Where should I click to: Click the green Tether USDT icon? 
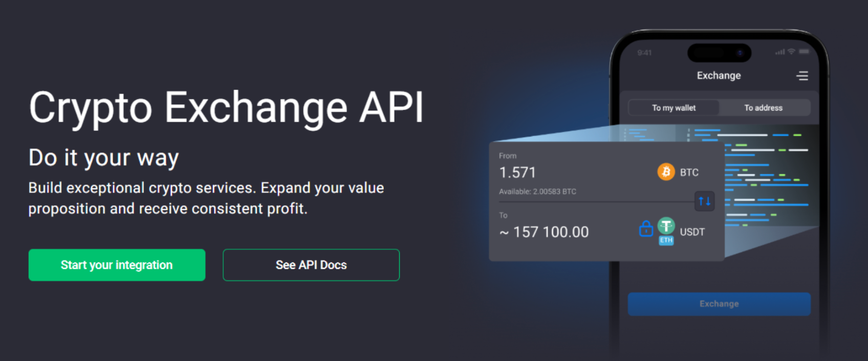click(x=666, y=226)
